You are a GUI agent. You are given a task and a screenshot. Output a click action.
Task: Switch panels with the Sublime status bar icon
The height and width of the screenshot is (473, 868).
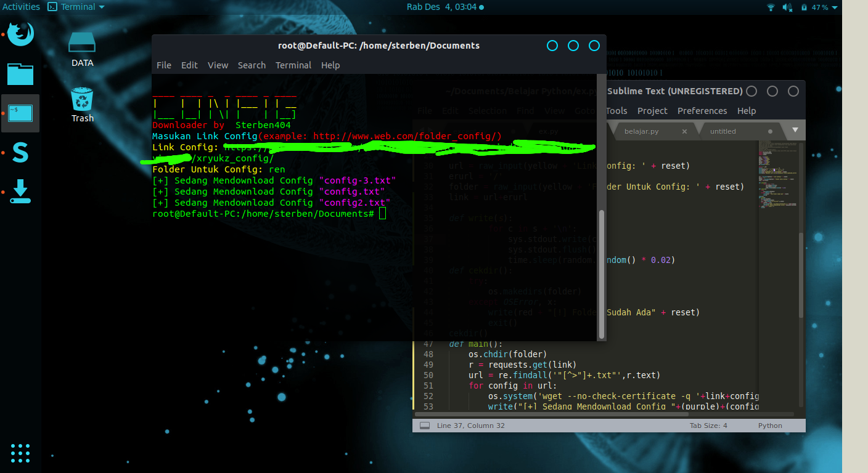tap(424, 426)
